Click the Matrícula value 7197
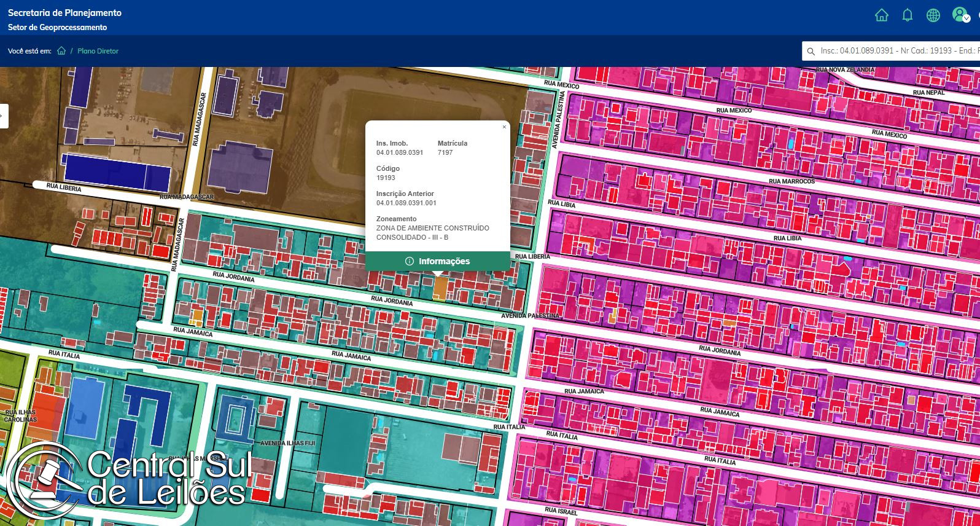980x526 pixels. click(445, 152)
